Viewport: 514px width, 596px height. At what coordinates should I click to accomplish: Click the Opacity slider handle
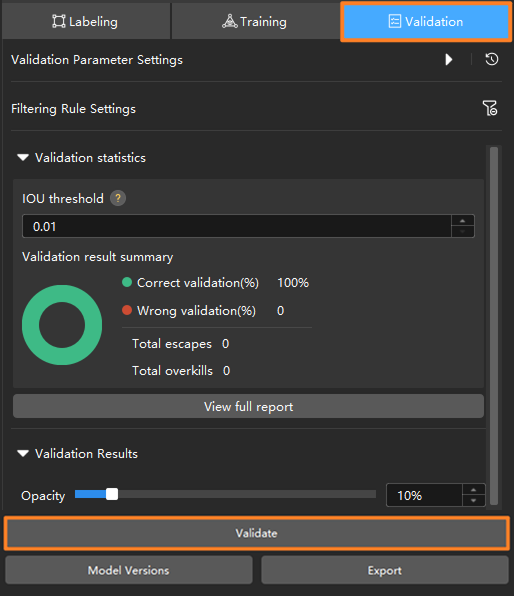pos(112,494)
